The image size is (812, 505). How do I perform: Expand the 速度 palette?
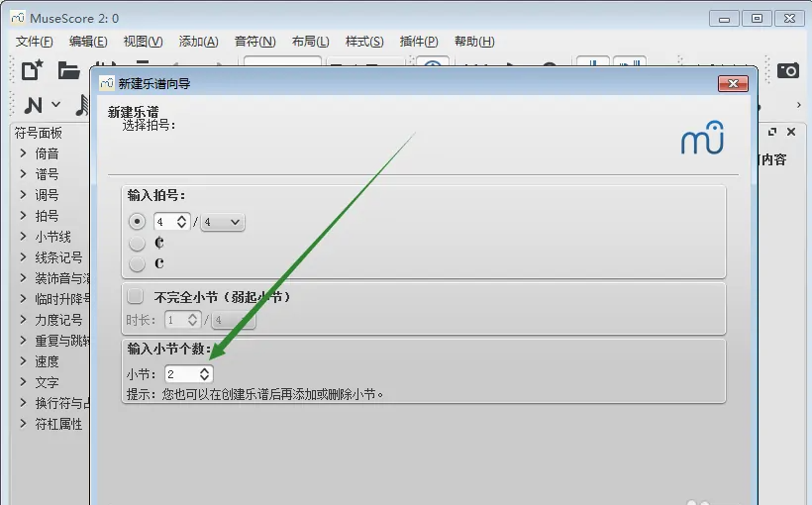tap(23, 361)
